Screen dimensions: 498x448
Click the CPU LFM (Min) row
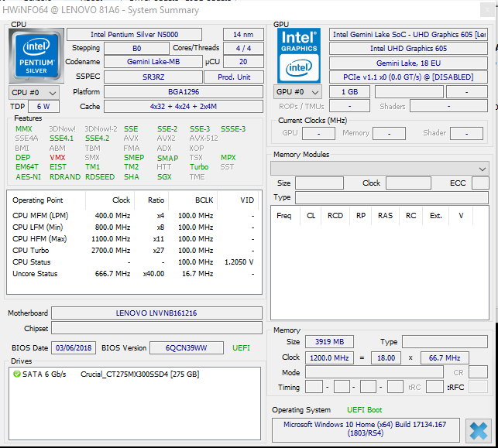point(134,227)
